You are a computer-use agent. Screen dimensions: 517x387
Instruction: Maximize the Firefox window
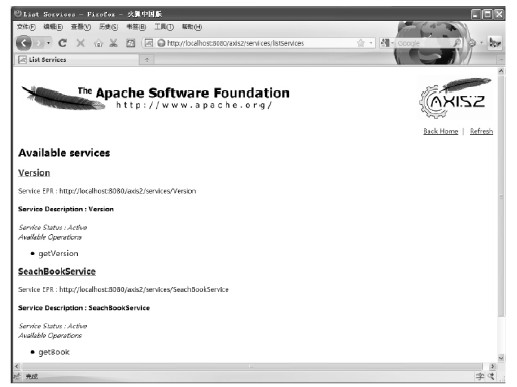(x=487, y=14)
